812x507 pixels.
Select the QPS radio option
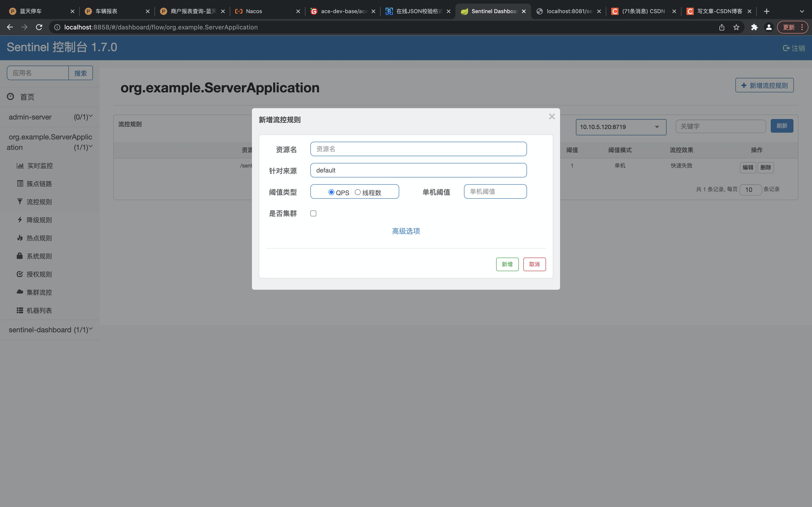(x=331, y=192)
